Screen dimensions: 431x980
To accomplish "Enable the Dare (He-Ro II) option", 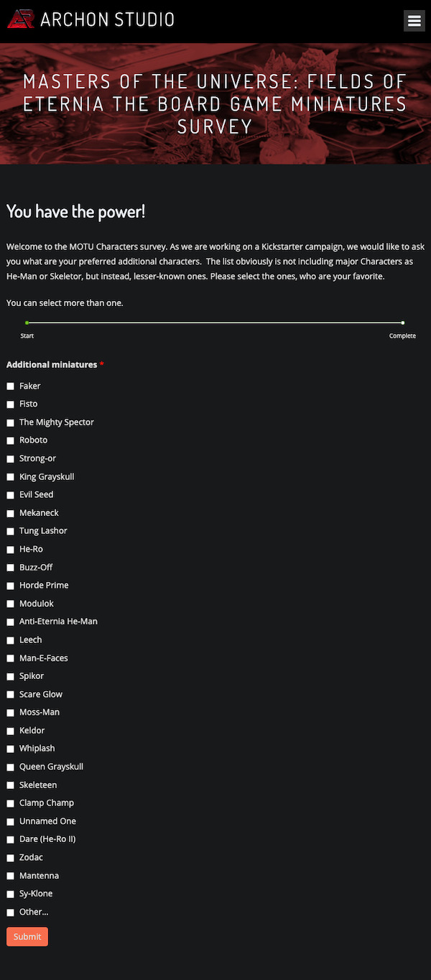I will tap(11, 840).
